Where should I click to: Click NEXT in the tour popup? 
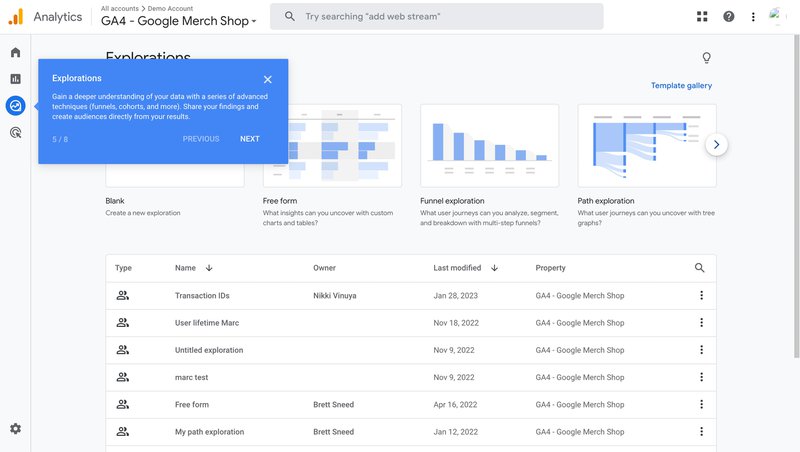point(249,139)
